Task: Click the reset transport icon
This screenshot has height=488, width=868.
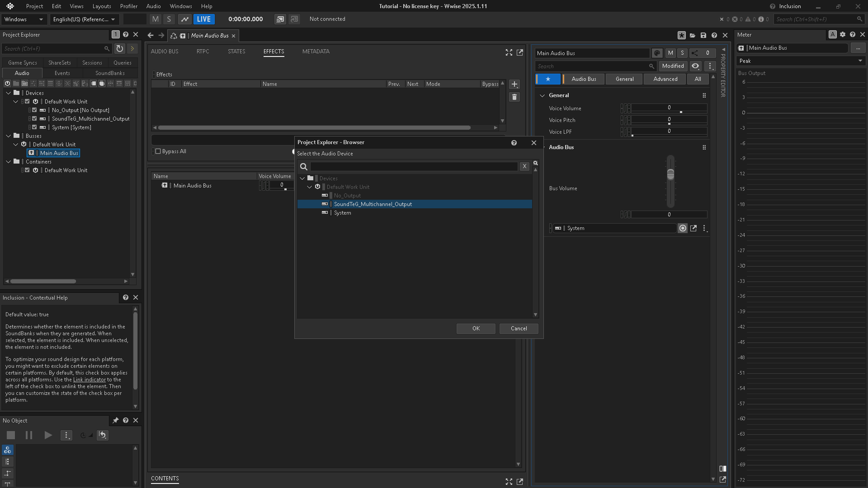Action: pos(103,435)
